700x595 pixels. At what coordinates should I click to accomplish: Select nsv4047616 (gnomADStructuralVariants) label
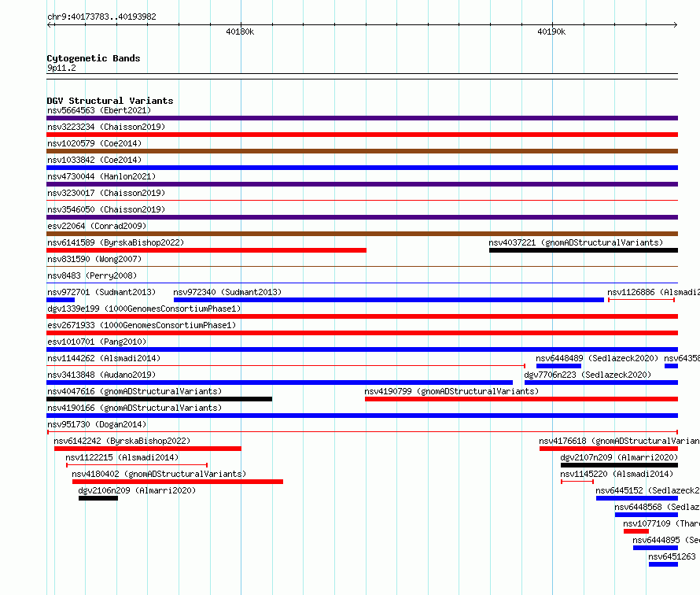(134, 391)
